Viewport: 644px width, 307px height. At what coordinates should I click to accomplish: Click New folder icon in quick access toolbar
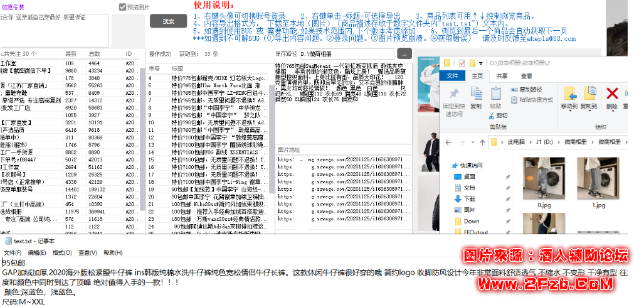473,63
